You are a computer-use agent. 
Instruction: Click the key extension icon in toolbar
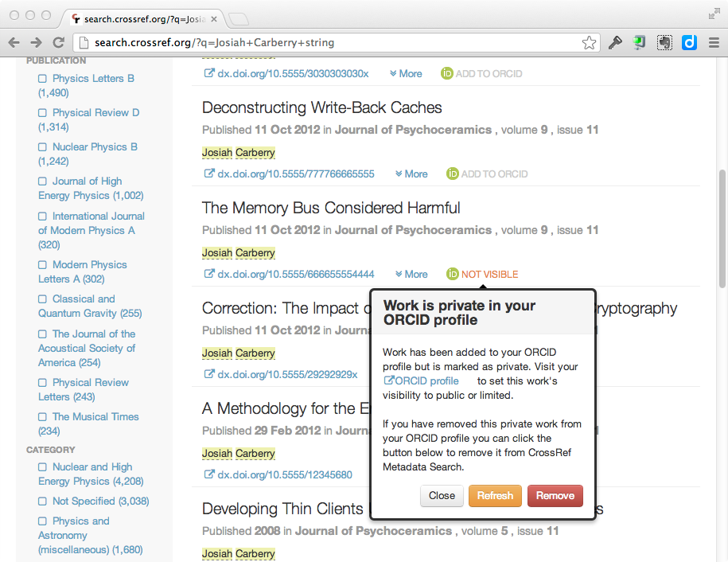(x=615, y=43)
